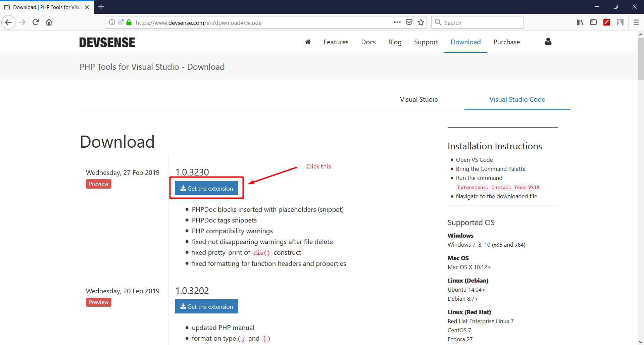Go to the Blog page

click(x=395, y=42)
